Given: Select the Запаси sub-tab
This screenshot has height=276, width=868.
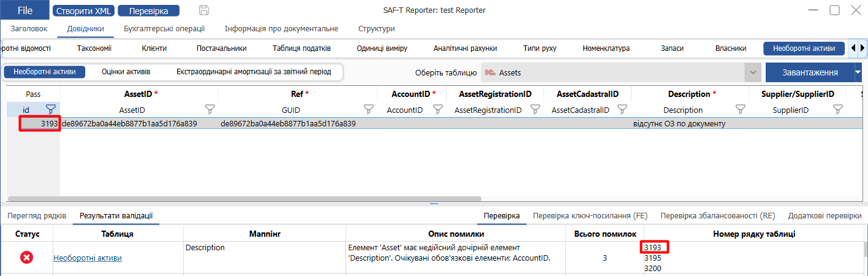Looking at the screenshot, I should pos(672,48).
